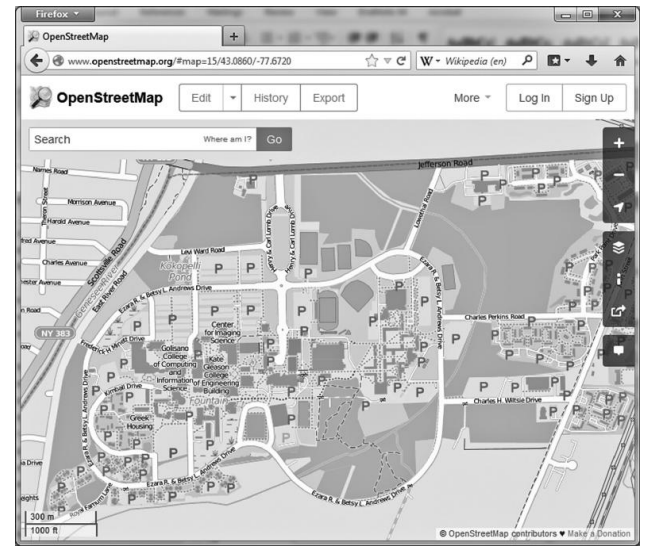Screen dimensions: 662x552
Task: Click the Sign Up button
Action: (x=593, y=98)
